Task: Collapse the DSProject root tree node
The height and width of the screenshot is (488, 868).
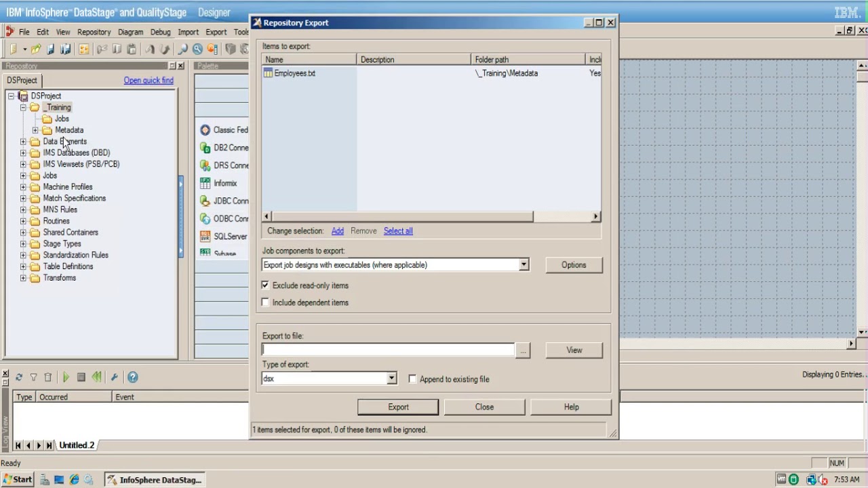Action: point(11,96)
